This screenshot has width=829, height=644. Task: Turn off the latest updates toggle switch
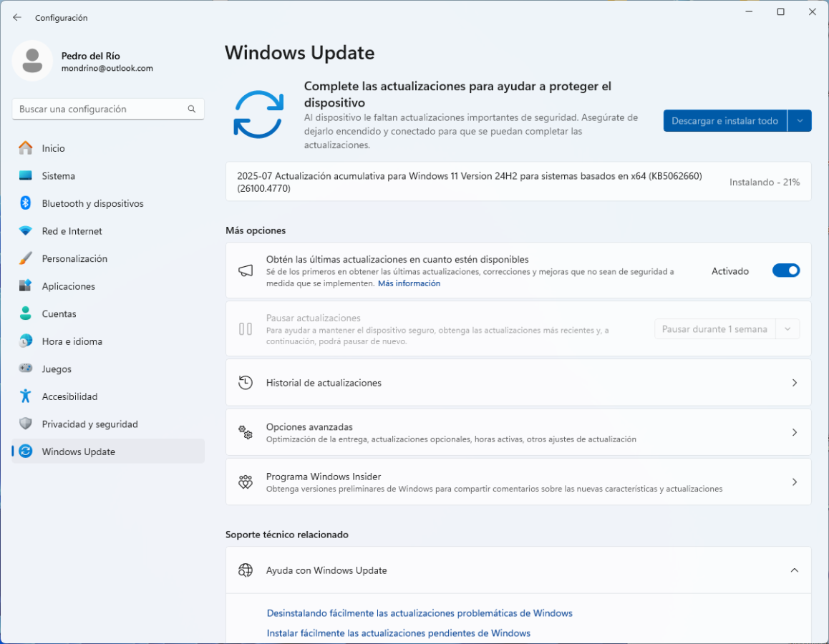coord(785,270)
